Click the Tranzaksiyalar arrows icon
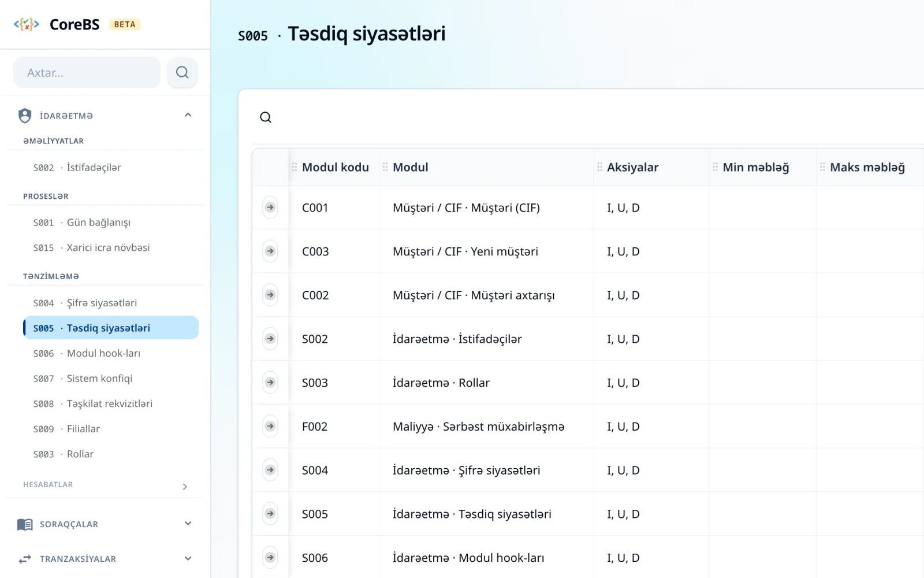The image size is (924, 578). pyautogui.click(x=25, y=559)
